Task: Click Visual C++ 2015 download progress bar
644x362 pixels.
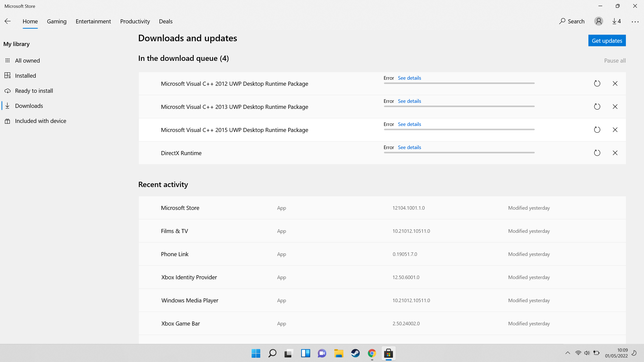Action: click(459, 129)
